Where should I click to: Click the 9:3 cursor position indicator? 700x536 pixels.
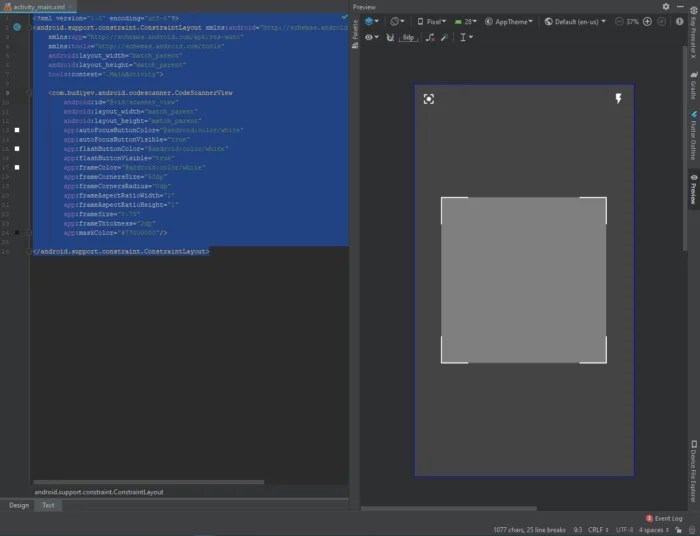(578, 530)
